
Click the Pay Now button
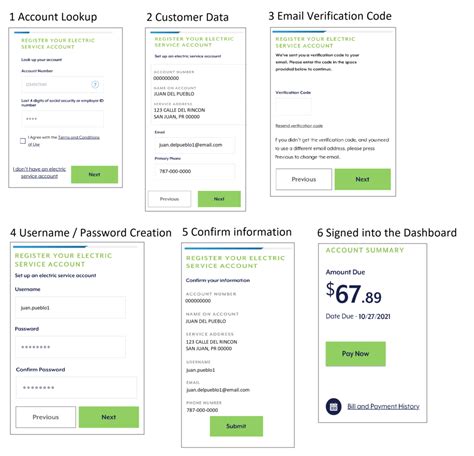click(x=355, y=354)
